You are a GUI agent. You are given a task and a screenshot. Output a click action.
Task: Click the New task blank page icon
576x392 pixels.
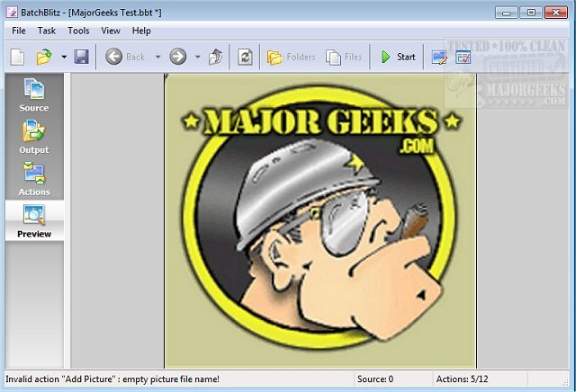[x=17, y=57]
